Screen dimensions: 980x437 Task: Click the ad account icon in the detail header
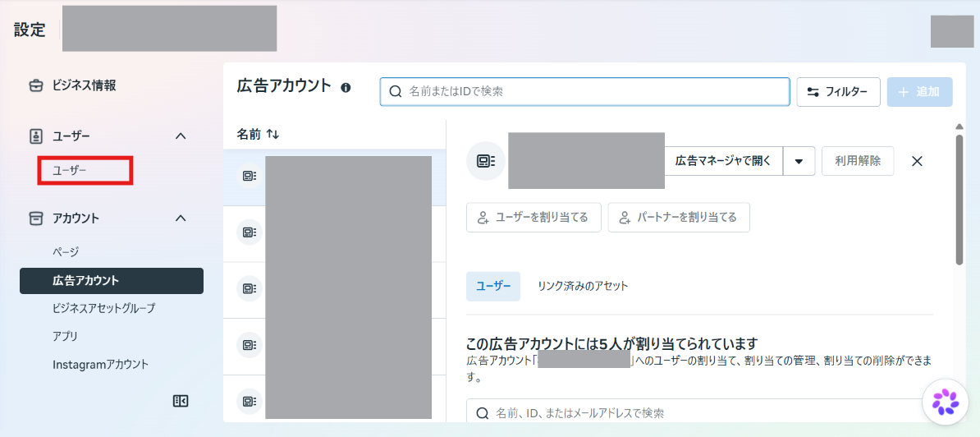pos(486,161)
